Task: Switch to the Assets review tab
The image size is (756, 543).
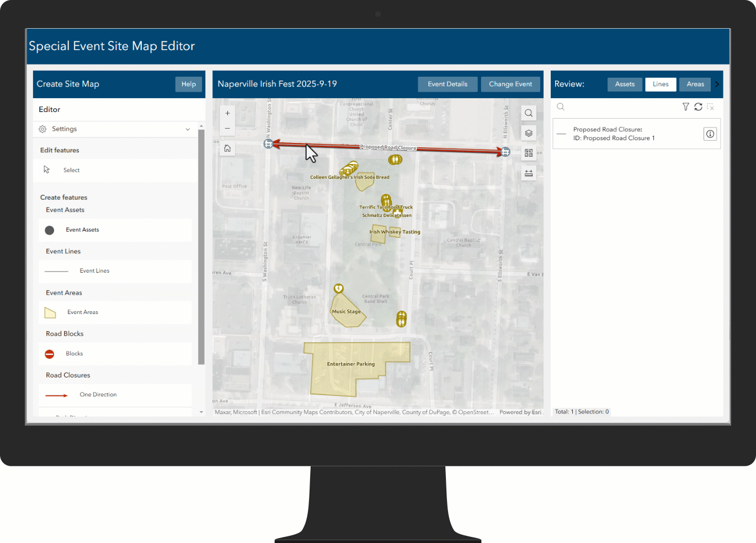Action: pyautogui.click(x=625, y=84)
